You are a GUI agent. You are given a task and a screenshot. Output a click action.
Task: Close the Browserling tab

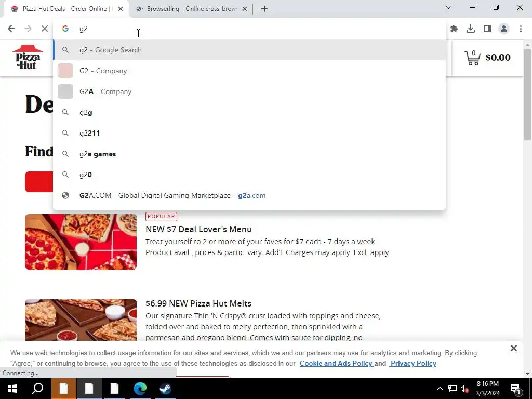pyautogui.click(x=245, y=9)
